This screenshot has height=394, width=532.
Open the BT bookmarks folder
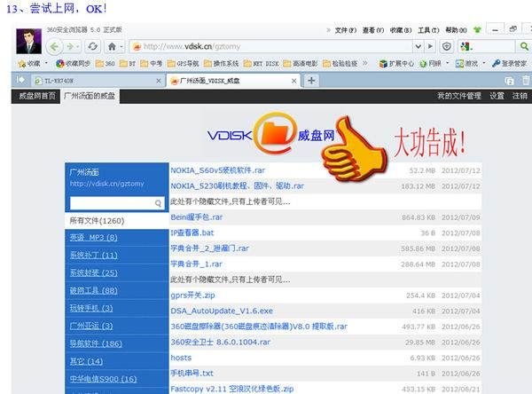128,64
